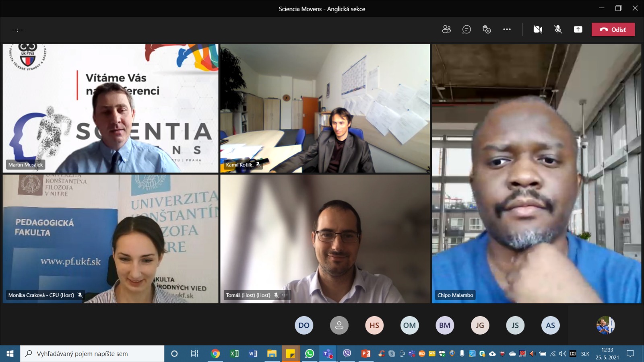Open the volume control in tray

tap(563, 354)
